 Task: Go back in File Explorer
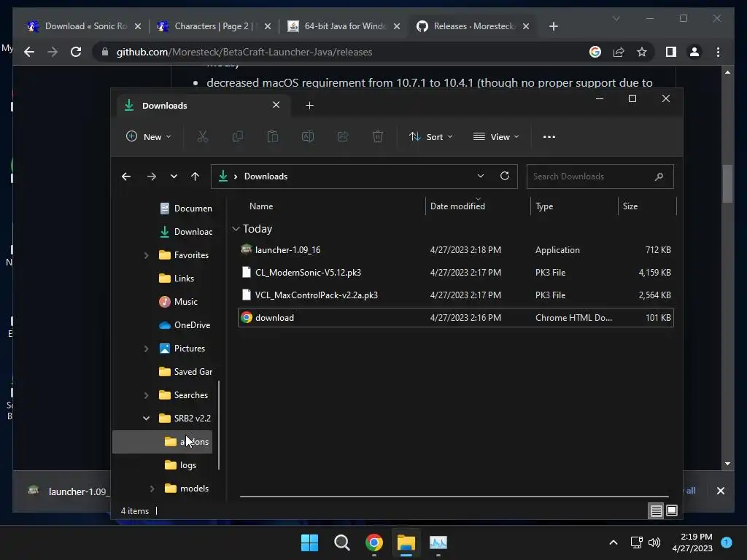126,176
